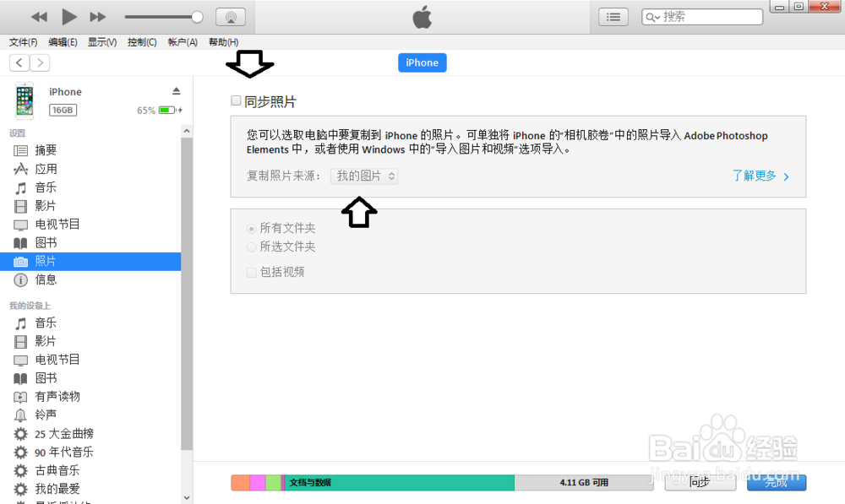Check the 包括视频 checkbox
The height and width of the screenshot is (504, 845).
click(x=251, y=273)
